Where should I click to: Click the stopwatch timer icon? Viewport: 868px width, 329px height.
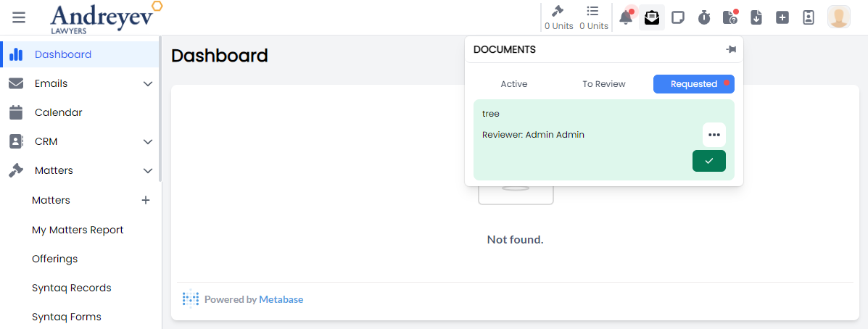(x=704, y=17)
